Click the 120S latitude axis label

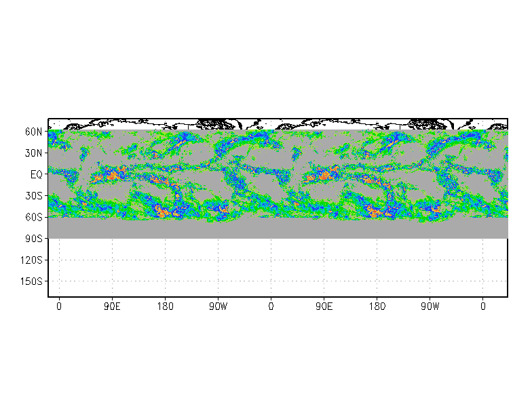pyautogui.click(x=31, y=260)
